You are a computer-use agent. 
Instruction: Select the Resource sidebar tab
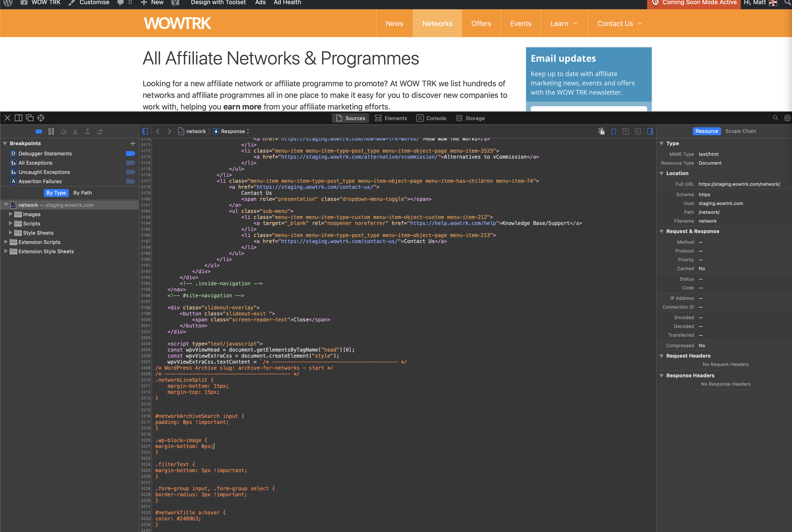[706, 131]
